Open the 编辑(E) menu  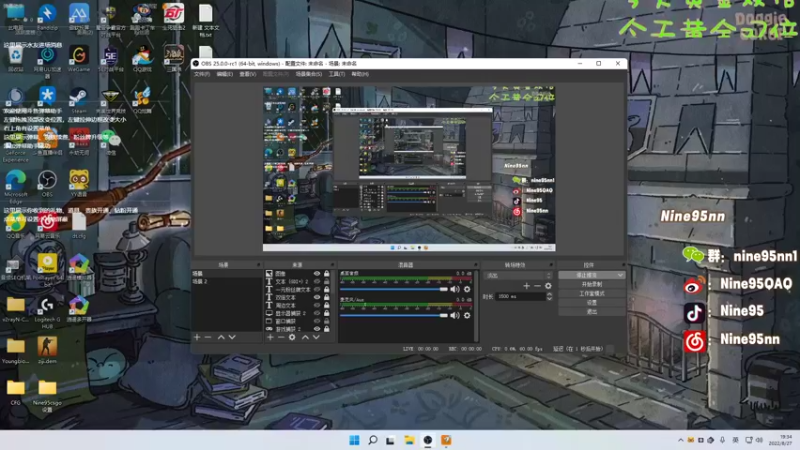(x=224, y=74)
